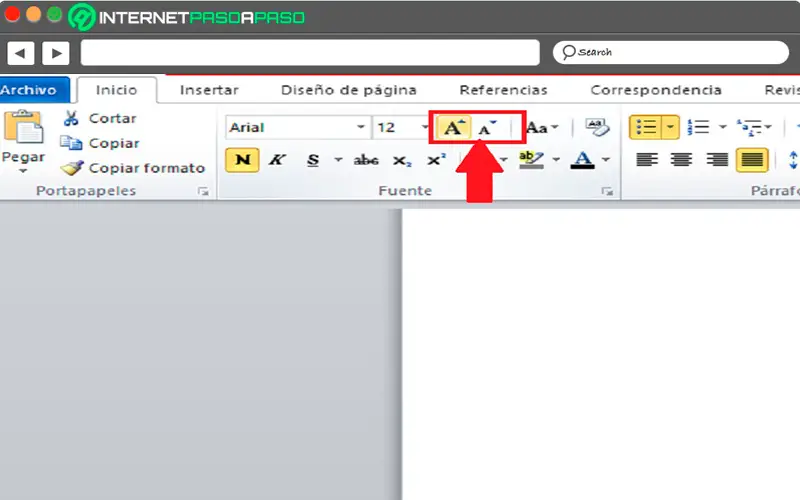Image resolution: width=800 pixels, height=500 pixels.
Task: Apply subscript formatting
Action: (402, 160)
